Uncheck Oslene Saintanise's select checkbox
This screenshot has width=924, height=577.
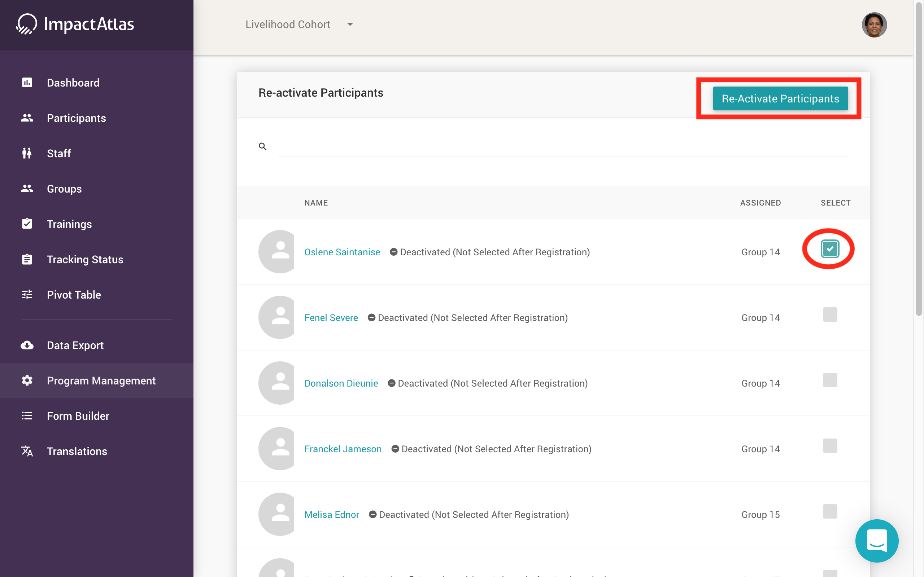pyautogui.click(x=830, y=249)
